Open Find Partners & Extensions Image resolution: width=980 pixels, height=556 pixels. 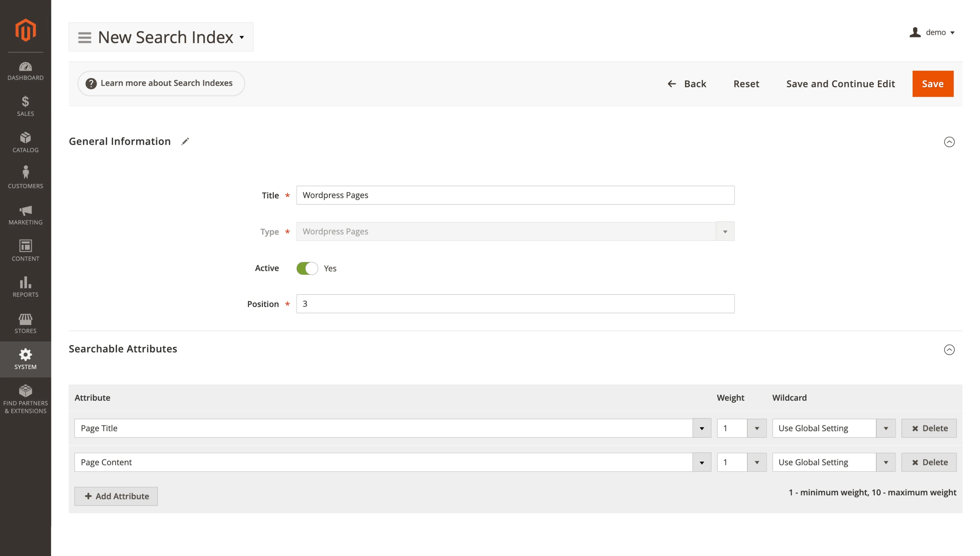(25, 400)
